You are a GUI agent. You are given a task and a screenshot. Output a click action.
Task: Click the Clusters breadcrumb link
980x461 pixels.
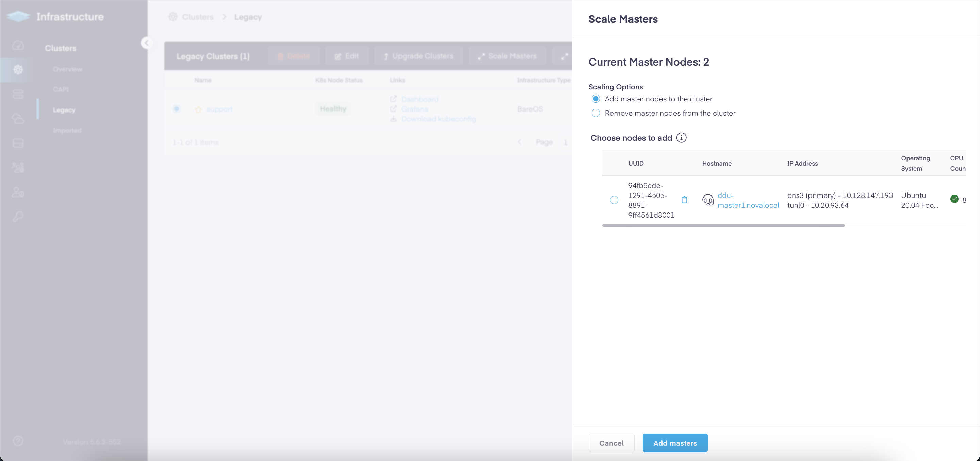(x=198, y=17)
